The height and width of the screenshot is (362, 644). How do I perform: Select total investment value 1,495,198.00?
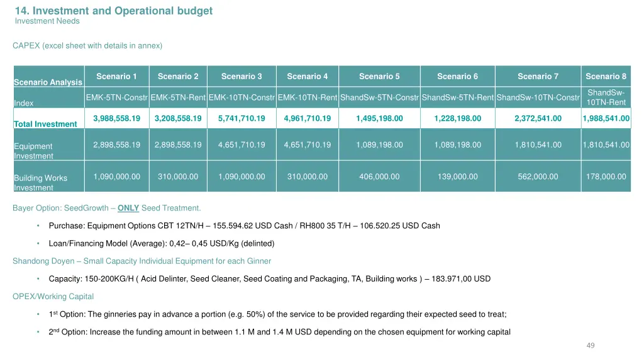(x=379, y=119)
